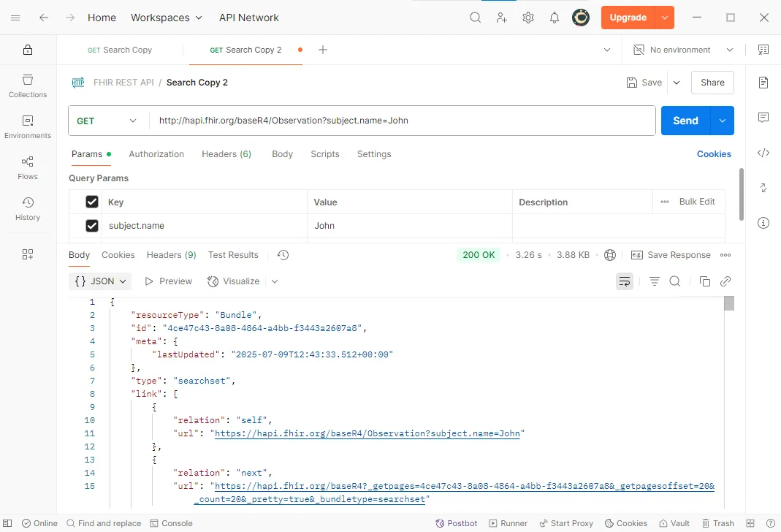Expand the Visualize options chevron

coord(275,281)
